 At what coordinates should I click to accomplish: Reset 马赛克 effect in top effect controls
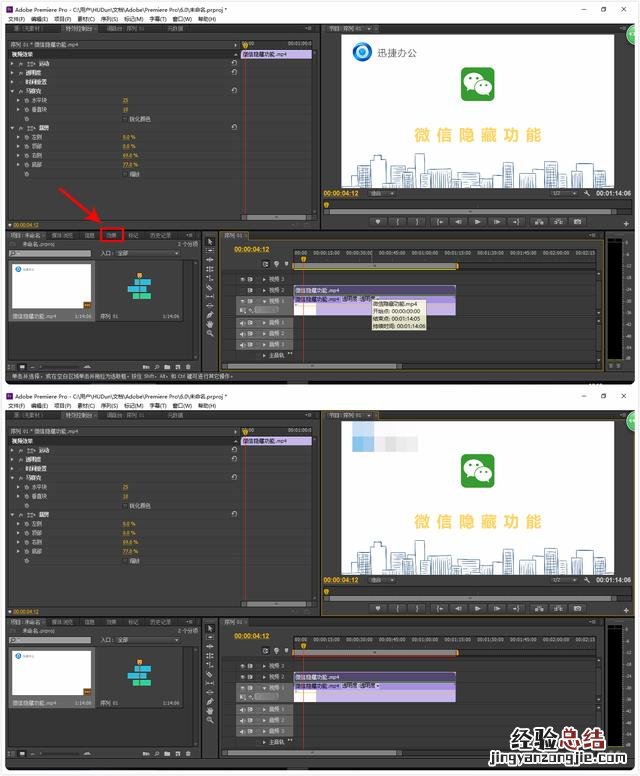[234, 91]
